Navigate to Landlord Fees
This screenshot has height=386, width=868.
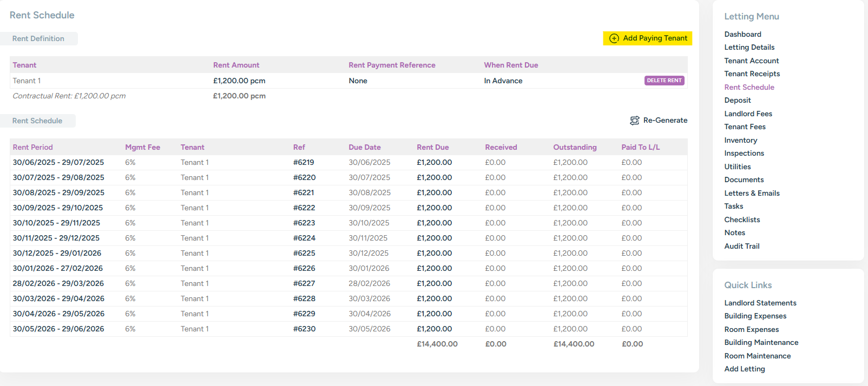[748, 114]
